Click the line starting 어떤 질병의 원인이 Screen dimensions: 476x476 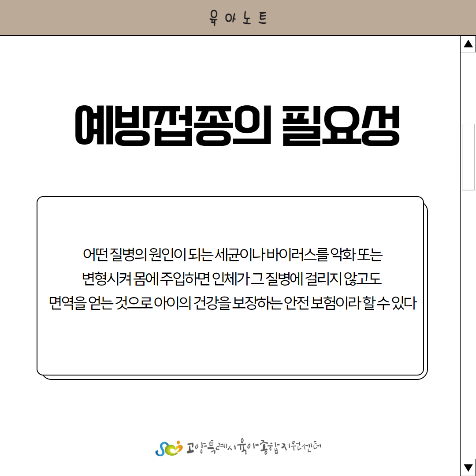[233, 254]
